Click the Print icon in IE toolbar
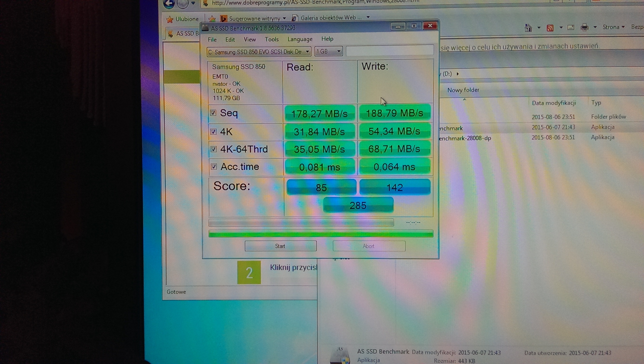644x364 pixels. click(585, 27)
